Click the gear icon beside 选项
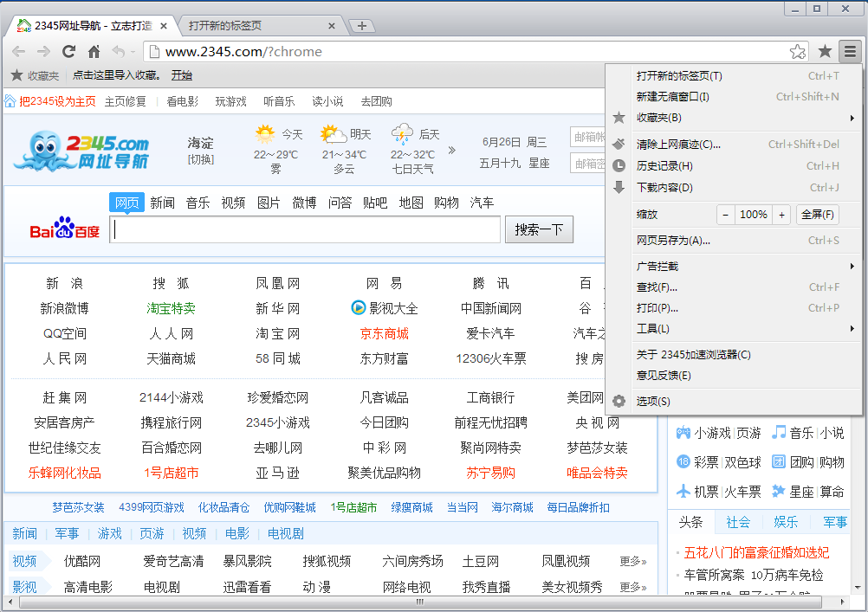 619,401
